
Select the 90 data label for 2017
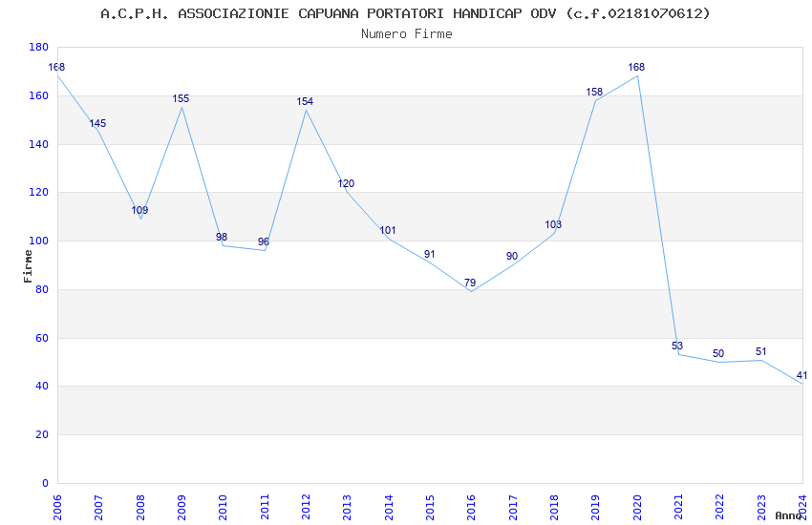pos(512,256)
